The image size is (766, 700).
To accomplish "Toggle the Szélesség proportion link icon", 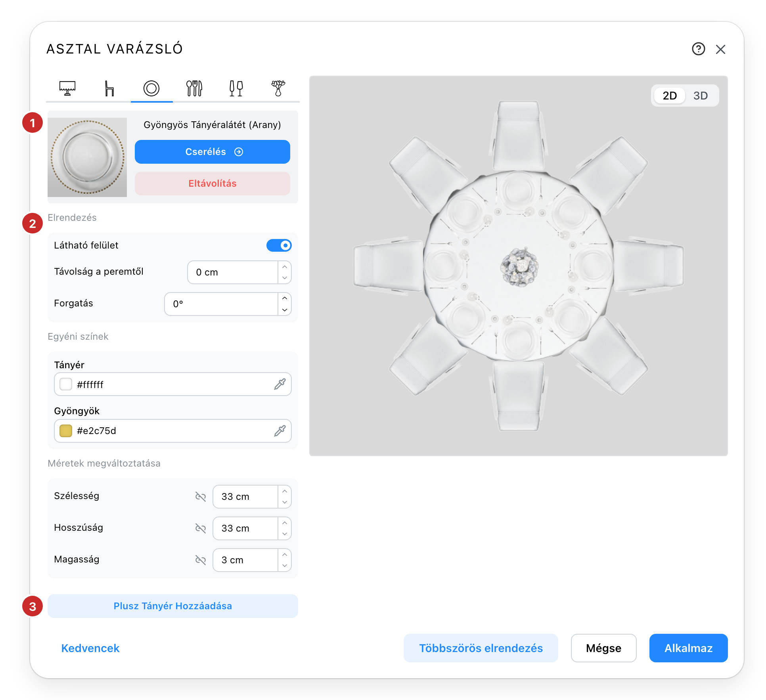I will [x=201, y=497].
